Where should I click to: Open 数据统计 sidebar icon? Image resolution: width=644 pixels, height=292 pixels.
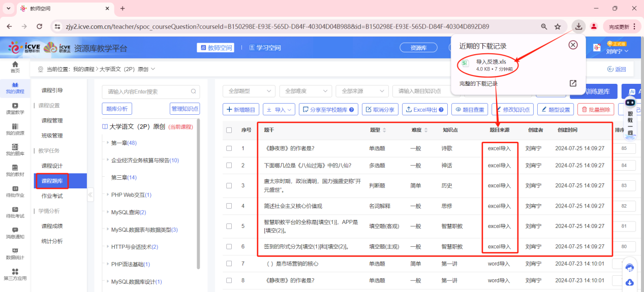click(15, 253)
